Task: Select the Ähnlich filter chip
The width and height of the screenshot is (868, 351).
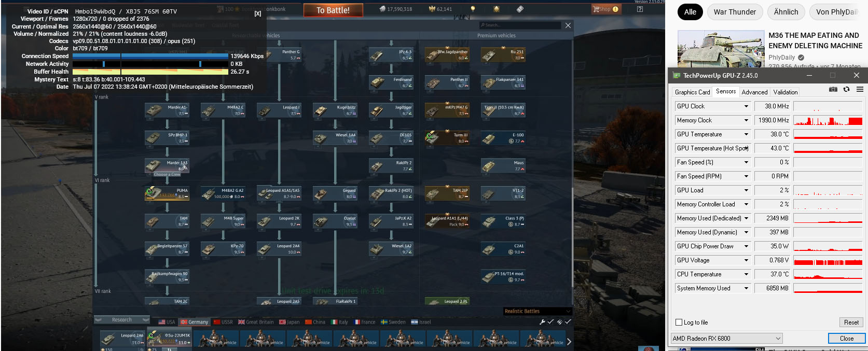Action: pyautogui.click(x=786, y=12)
